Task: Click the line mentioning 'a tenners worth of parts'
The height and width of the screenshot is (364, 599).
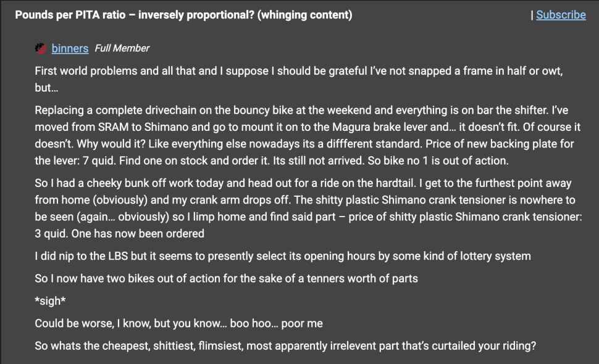Action: (226, 278)
